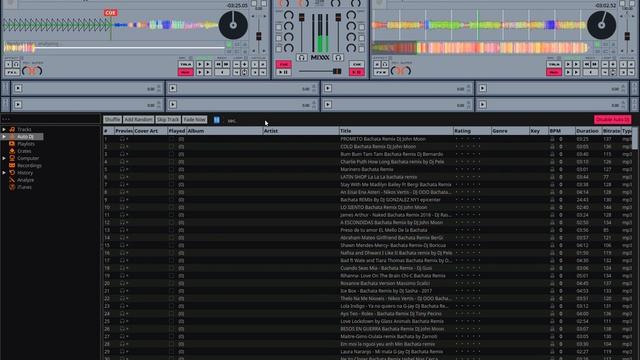The width and height of the screenshot is (640, 360).
Task: Click left mixer play/pause button below CUE
Action: click(x=283, y=72)
